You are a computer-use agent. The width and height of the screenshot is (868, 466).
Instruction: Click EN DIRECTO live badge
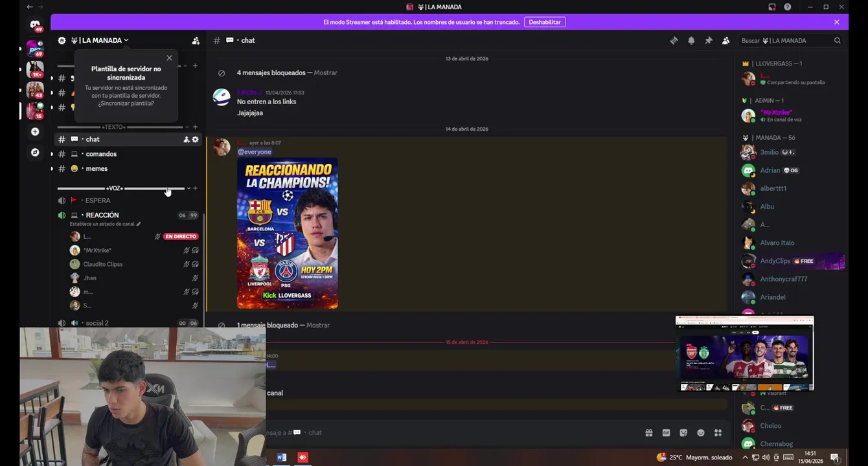click(x=181, y=237)
